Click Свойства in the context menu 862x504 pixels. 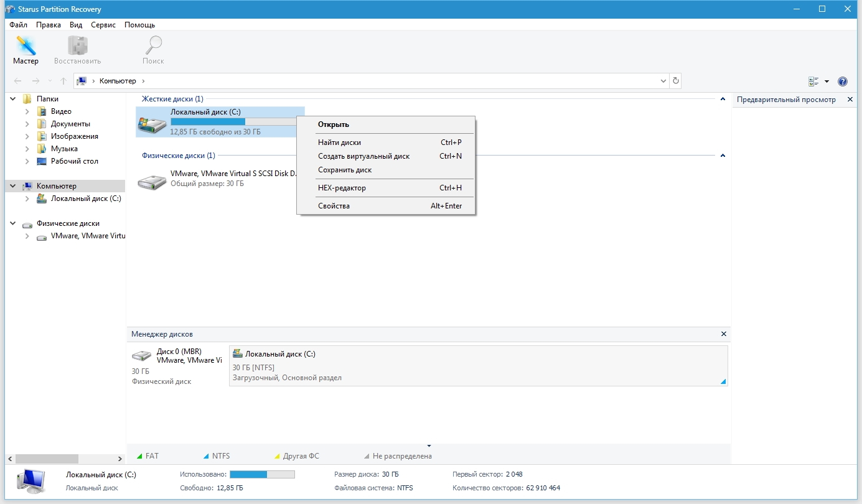pos(334,206)
